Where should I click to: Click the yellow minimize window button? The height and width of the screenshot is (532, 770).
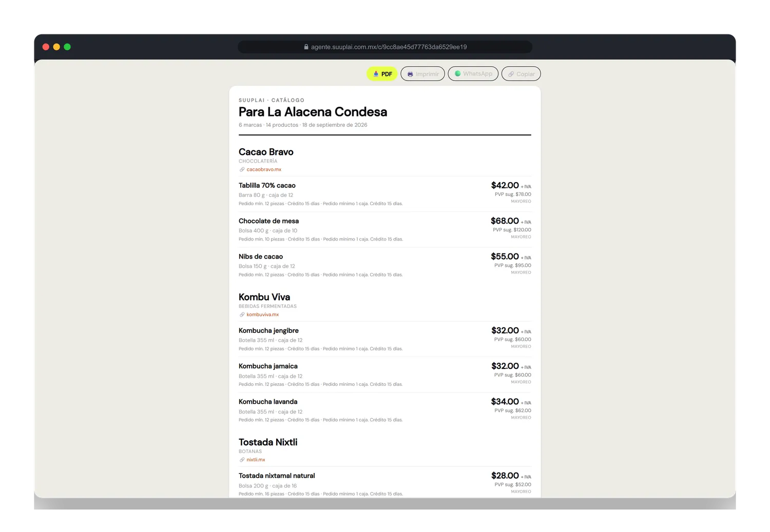click(x=56, y=47)
